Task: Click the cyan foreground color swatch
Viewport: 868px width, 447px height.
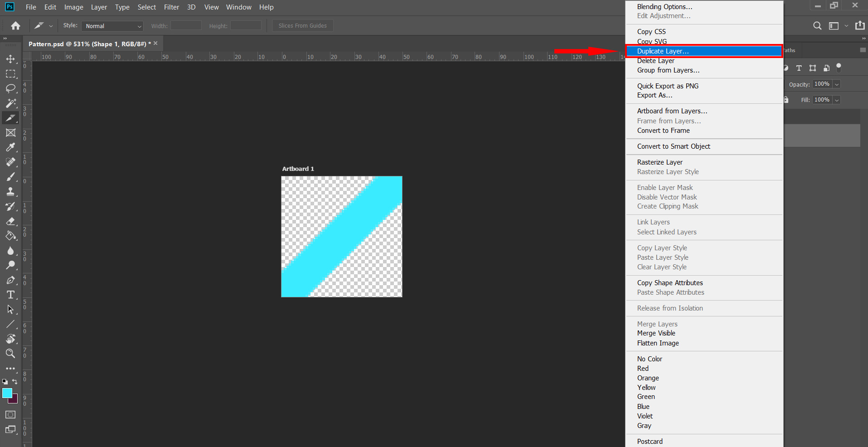Action: pos(7,393)
